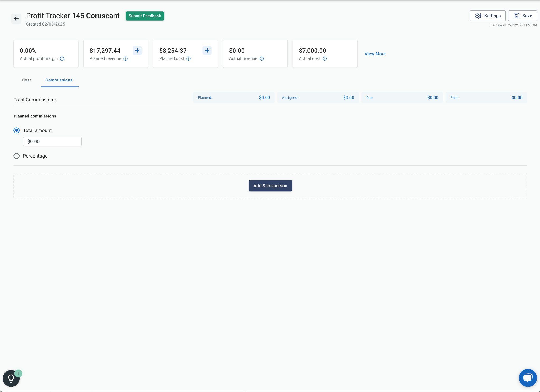This screenshot has width=540, height=392.
Task: Click plus icon on Planned revenue card
Action: pos(137,51)
